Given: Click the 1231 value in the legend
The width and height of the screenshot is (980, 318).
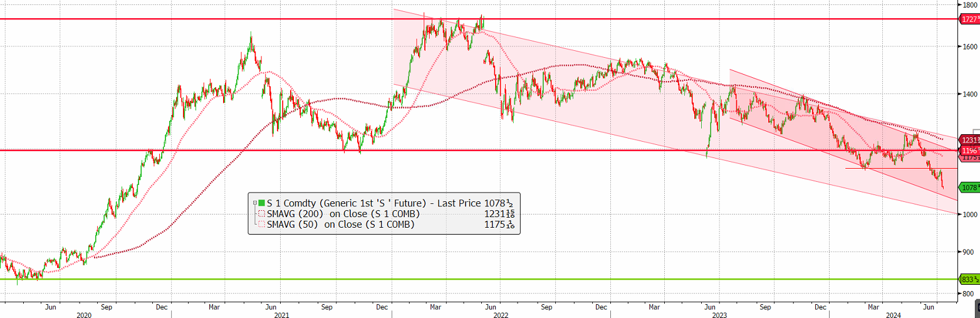Looking at the screenshot, I should [x=499, y=214].
